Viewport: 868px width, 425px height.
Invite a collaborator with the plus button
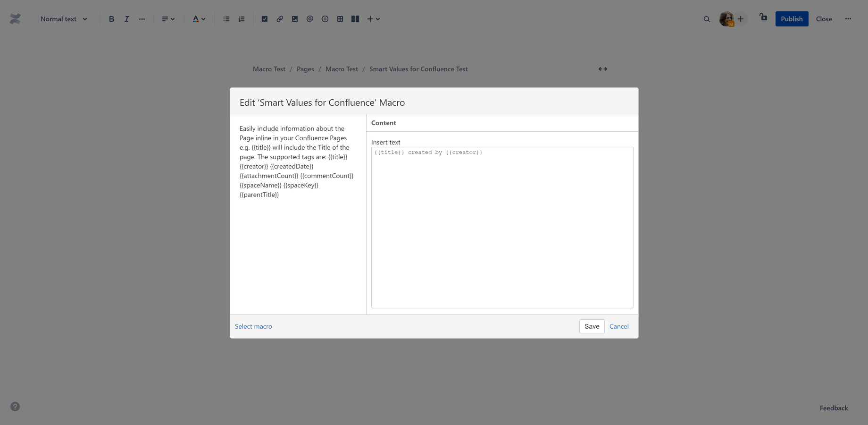(741, 19)
